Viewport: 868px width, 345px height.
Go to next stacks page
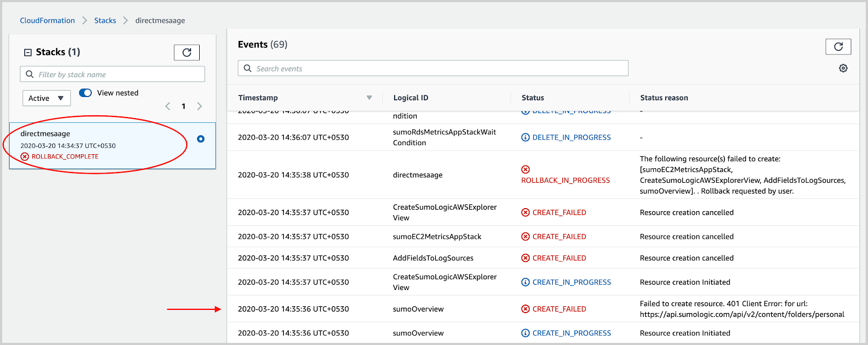coord(200,106)
